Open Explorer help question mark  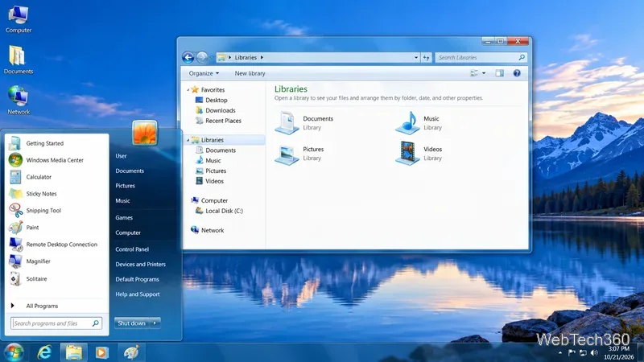517,73
